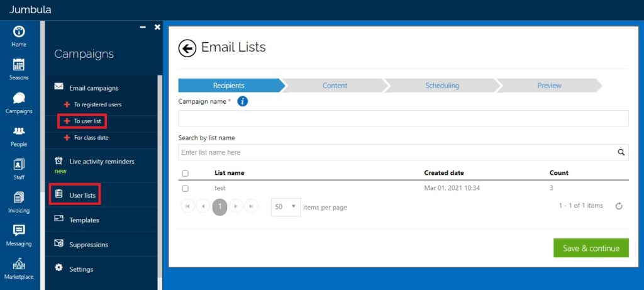Show Campaign name info tooltip
644x290 pixels.
[x=243, y=101]
